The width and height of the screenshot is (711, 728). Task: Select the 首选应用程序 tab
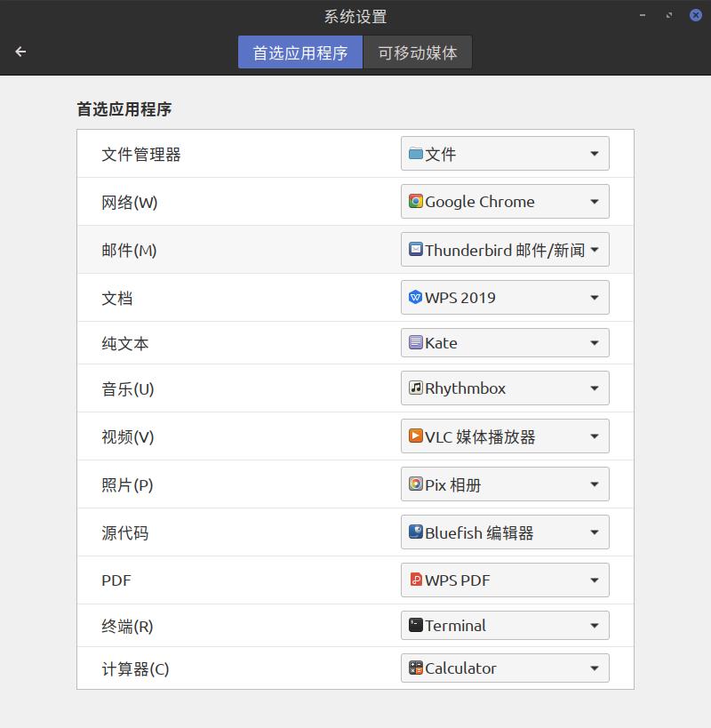click(x=300, y=52)
